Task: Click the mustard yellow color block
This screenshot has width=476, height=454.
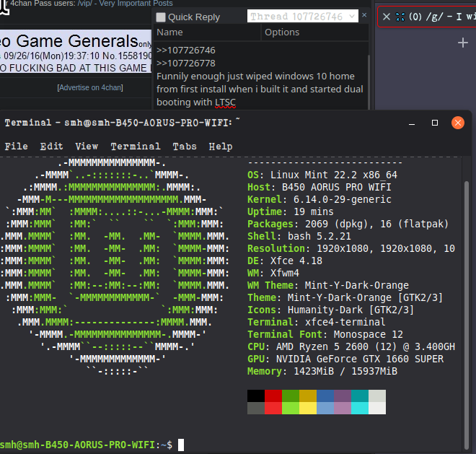Action: [308, 396]
